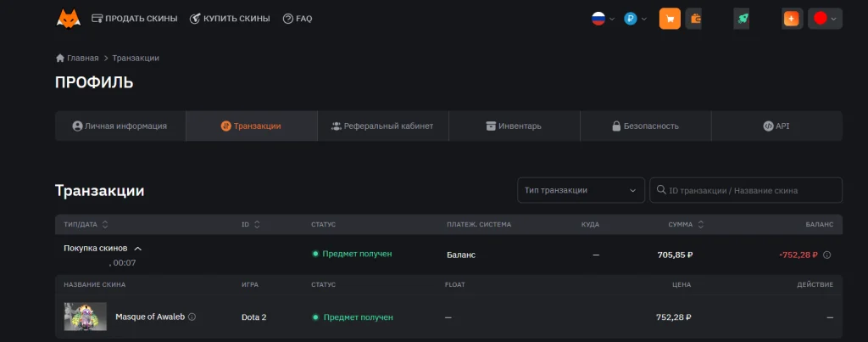Switch to Личная информация tab
The width and height of the screenshot is (868, 342).
120,126
